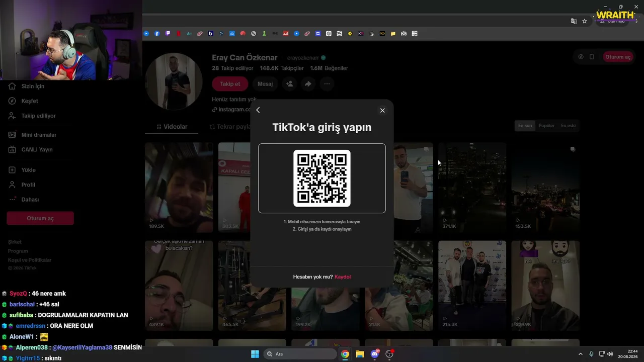Switch to Tekrar paylaşımlar tab

[x=230, y=127]
